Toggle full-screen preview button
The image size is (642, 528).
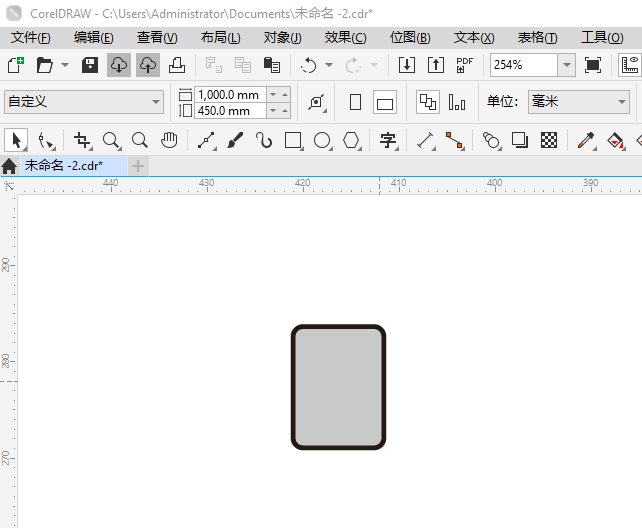point(593,65)
